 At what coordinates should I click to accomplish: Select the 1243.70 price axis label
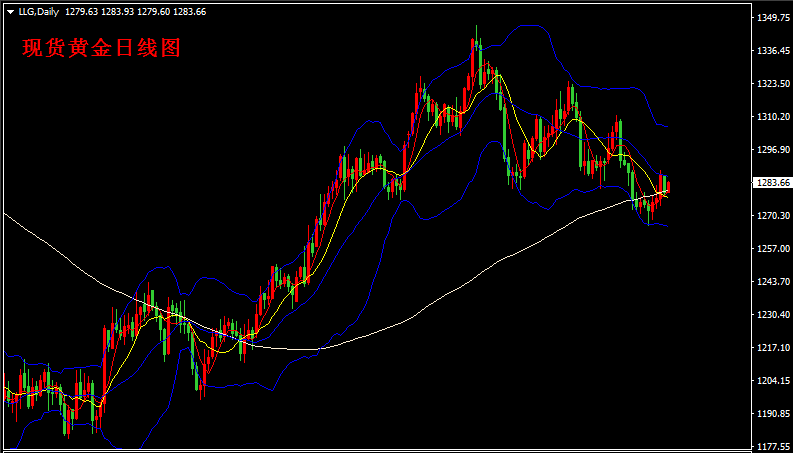point(773,282)
